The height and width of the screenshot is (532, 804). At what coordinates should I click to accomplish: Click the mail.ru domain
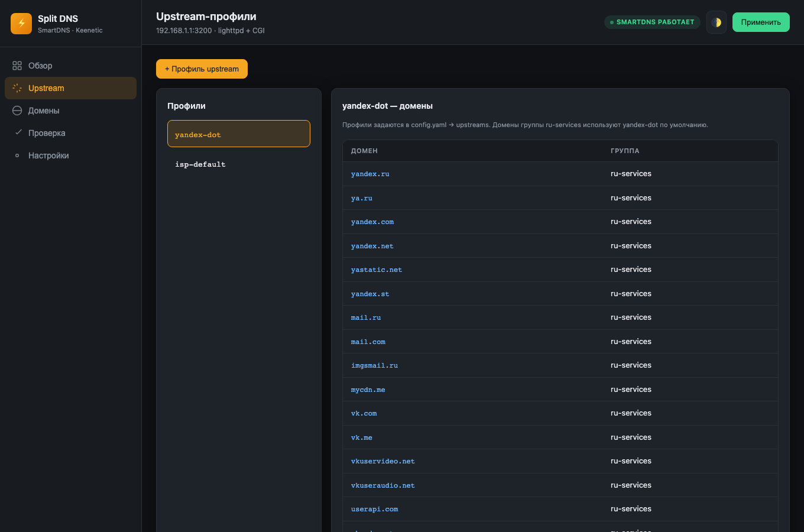366,317
